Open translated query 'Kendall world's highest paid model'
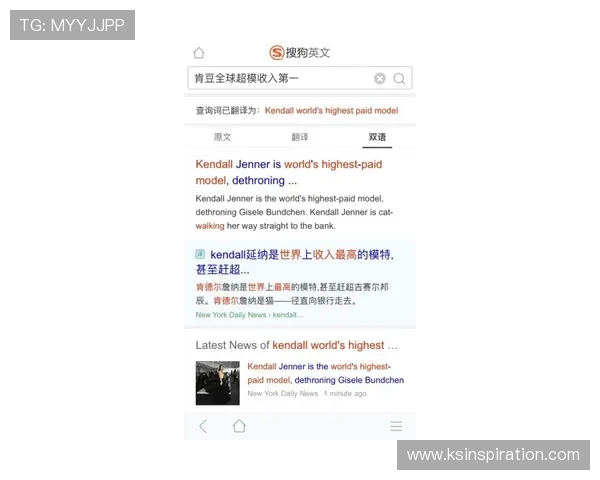This screenshot has width=600, height=480. (x=331, y=111)
